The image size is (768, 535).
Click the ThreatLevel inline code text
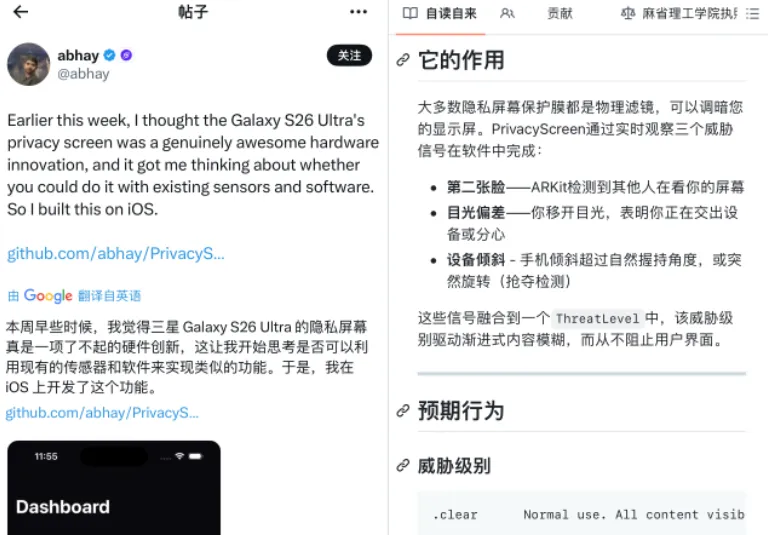click(598, 318)
